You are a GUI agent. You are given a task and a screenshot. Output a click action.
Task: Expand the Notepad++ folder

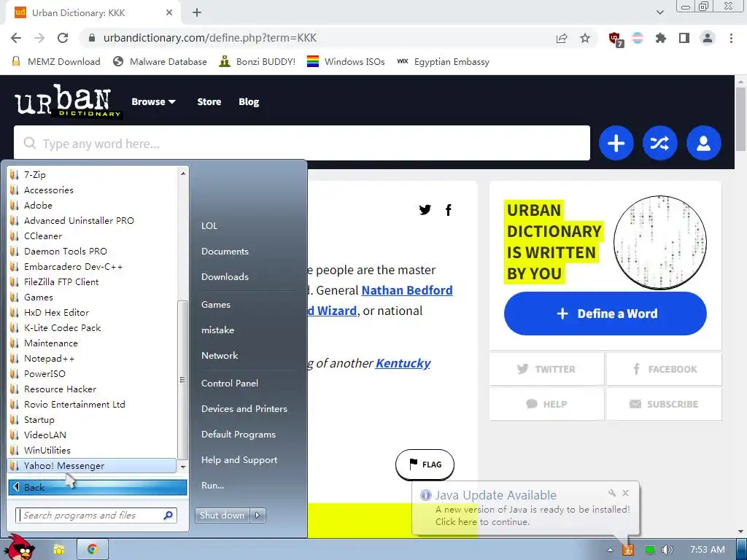[x=93, y=359]
